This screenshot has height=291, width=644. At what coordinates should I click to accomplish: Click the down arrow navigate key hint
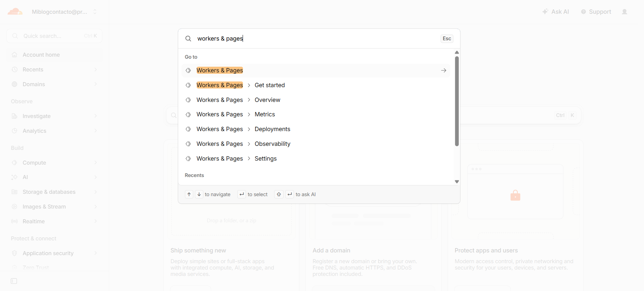tap(199, 194)
